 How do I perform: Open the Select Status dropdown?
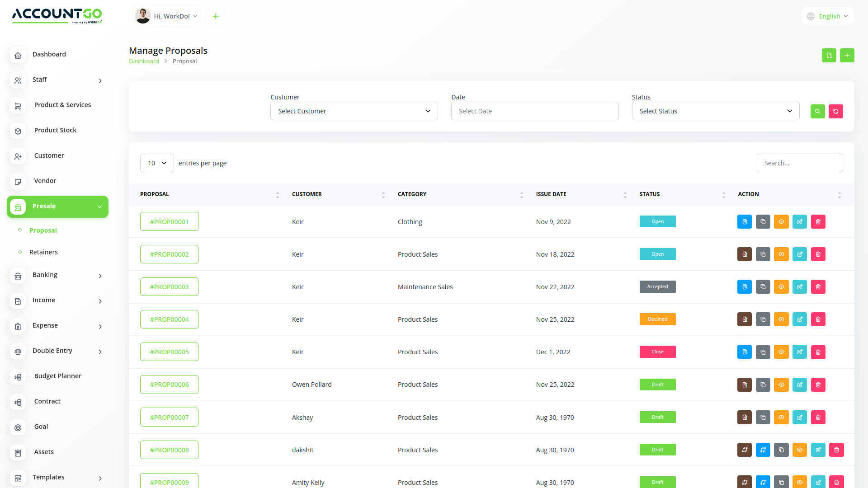pos(715,111)
